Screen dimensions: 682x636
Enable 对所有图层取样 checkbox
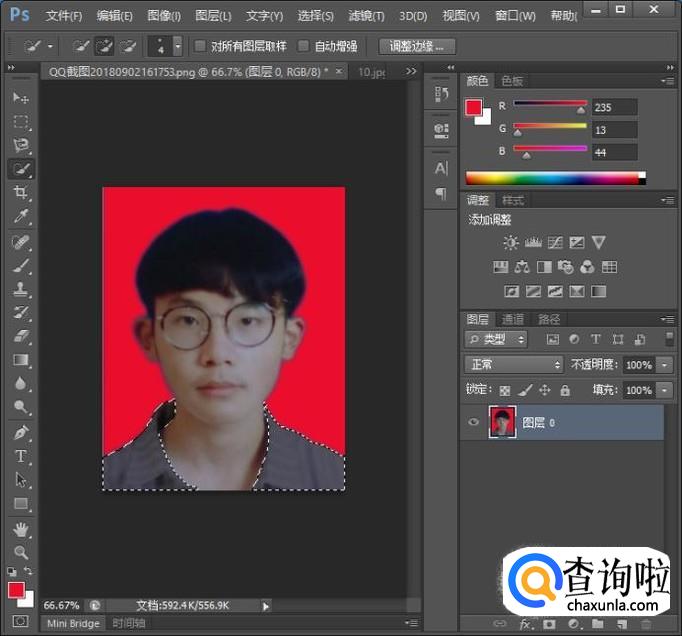click(200, 46)
